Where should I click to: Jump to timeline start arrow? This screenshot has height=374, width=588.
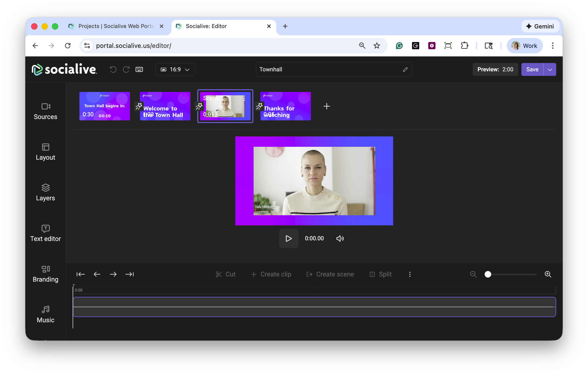coord(81,274)
